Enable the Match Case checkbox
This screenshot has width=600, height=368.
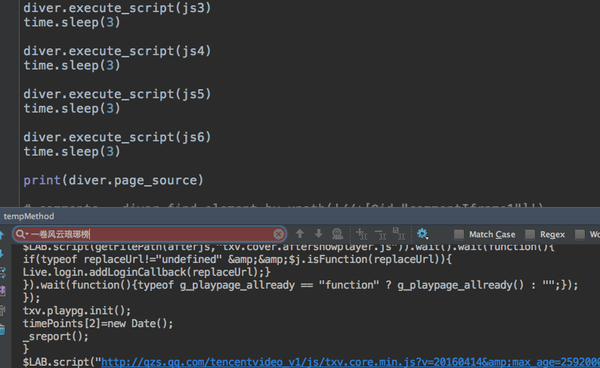coord(458,234)
